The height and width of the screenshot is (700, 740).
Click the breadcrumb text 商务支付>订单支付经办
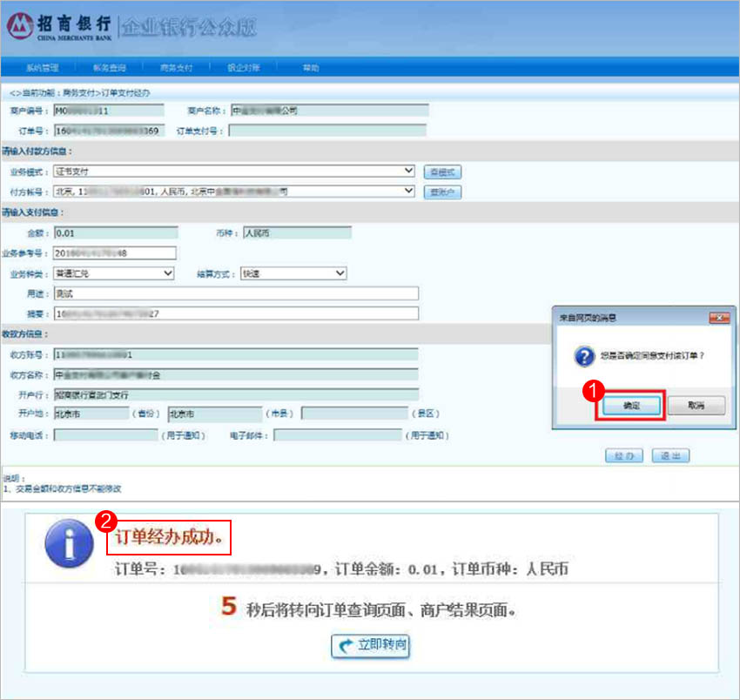106,93
